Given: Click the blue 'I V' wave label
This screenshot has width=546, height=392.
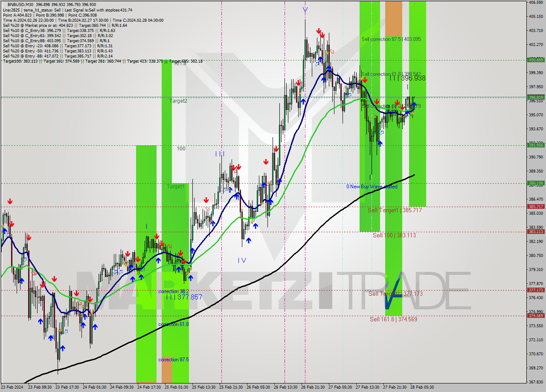Looking at the screenshot, I should click(242, 260).
